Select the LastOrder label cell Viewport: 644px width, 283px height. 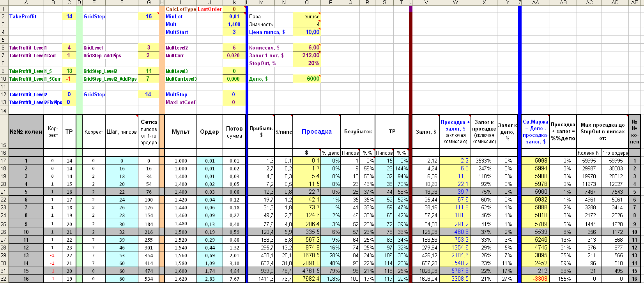(x=210, y=9)
